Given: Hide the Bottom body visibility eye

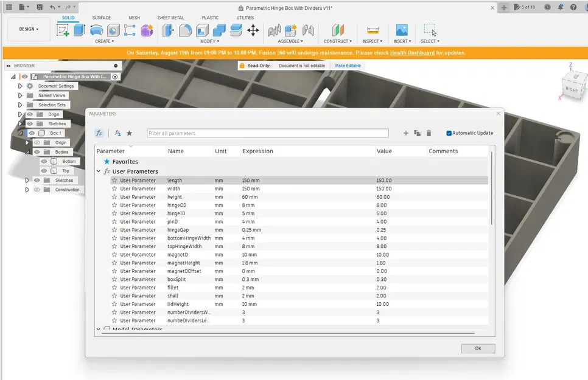Looking at the screenshot, I should [x=44, y=161].
